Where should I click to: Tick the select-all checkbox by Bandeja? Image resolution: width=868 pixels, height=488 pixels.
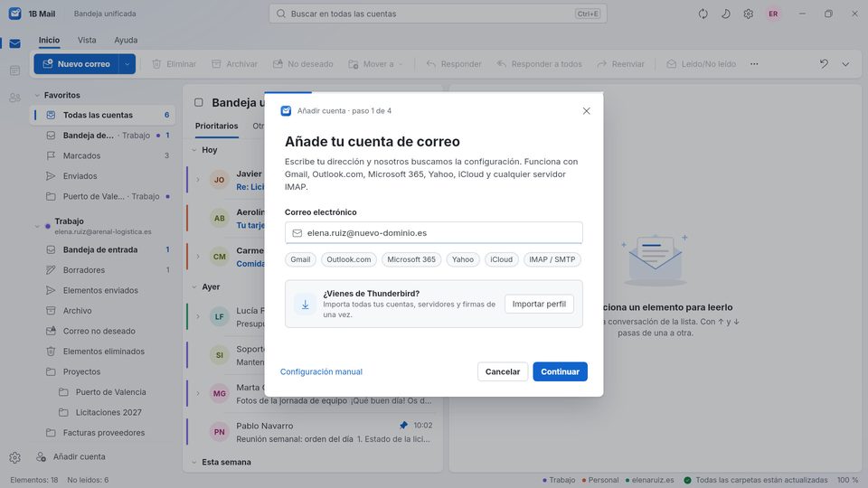point(199,102)
